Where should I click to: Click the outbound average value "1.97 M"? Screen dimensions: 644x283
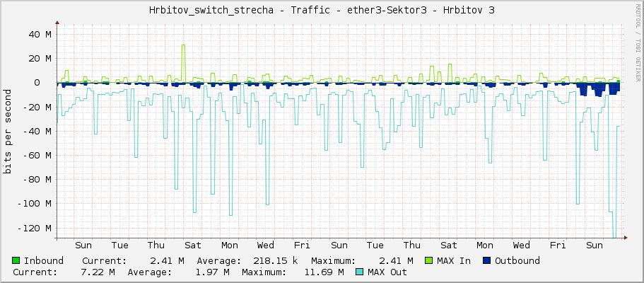[x=214, y=272]
